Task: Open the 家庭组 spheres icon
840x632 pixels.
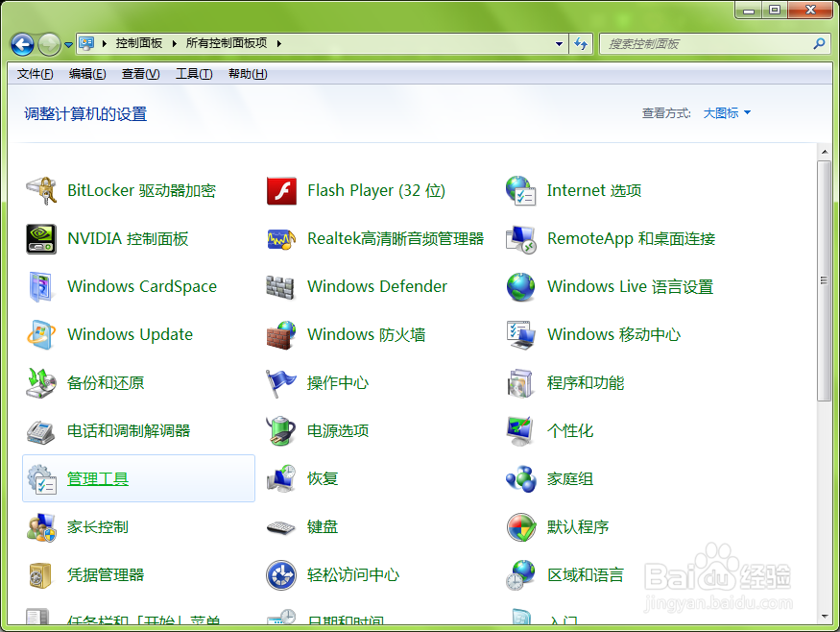Action: pos(520,479)
